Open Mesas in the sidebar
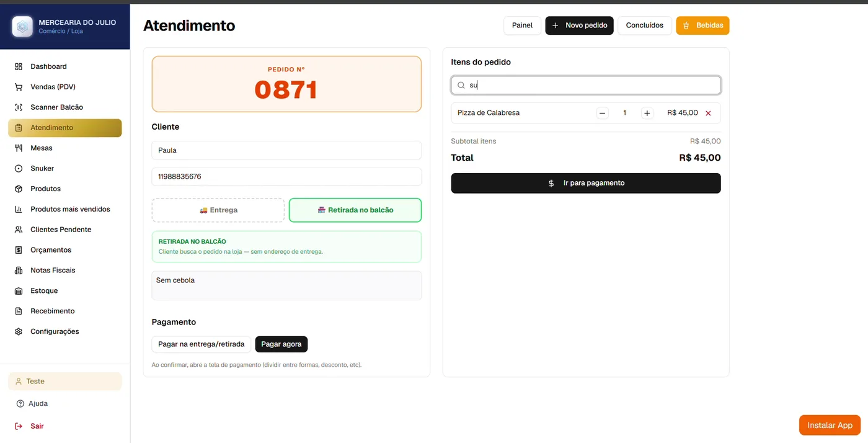The height and width of the screenshot is (443, 868). (x=65, y=148)
